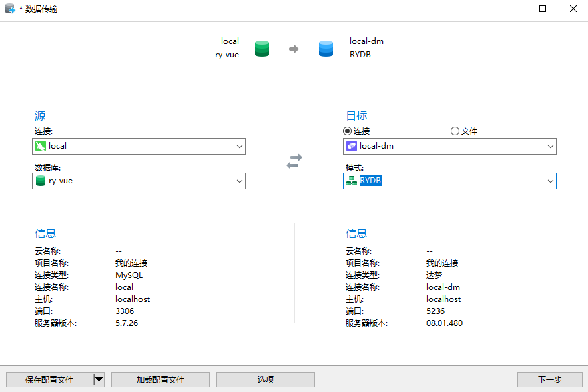Viewport: 588px width, 392px height.
Task: Click the transfer arrow icon between the databases
Action: 294,48
